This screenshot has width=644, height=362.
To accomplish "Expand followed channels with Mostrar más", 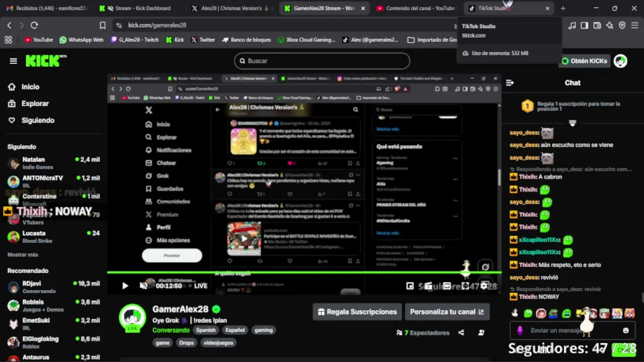I will click(x=23, y=255).
